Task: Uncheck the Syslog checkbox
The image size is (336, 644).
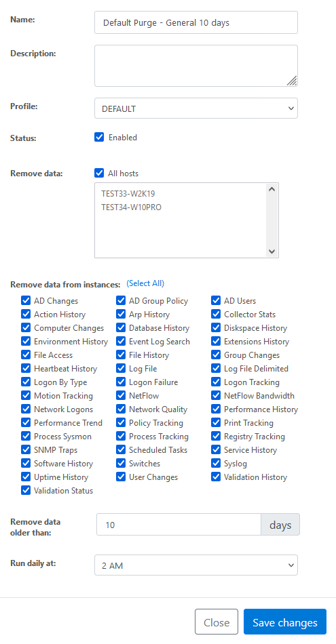Action: click(x=216, y=463)
